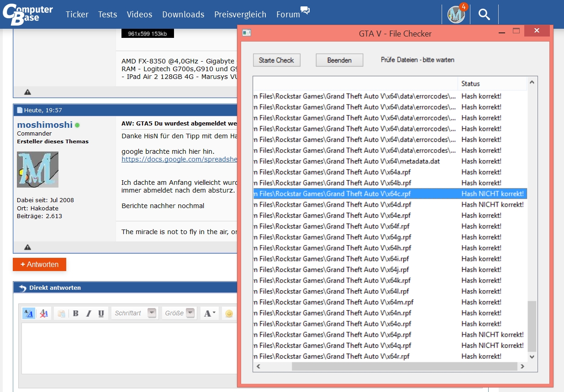This screenshot has width=564, height=392.
Task: Click inside the reply text area
Action: [x=129, y=348]
